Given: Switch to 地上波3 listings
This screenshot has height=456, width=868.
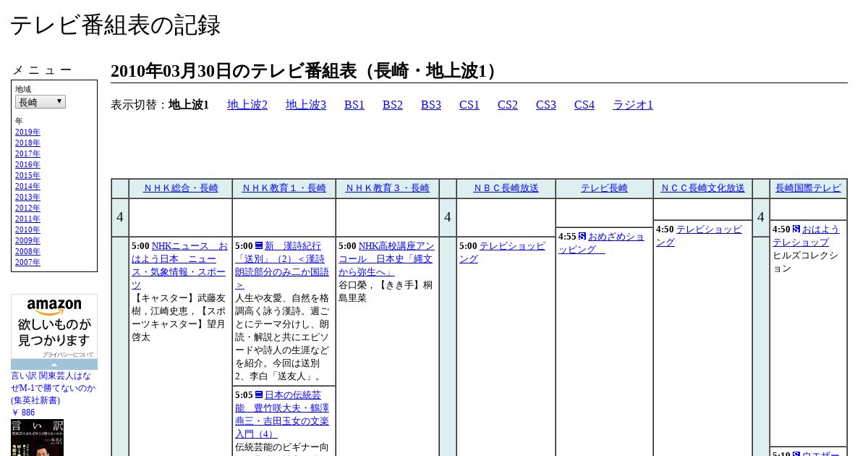Looking at the screenshot, I should tap(306, 105).
